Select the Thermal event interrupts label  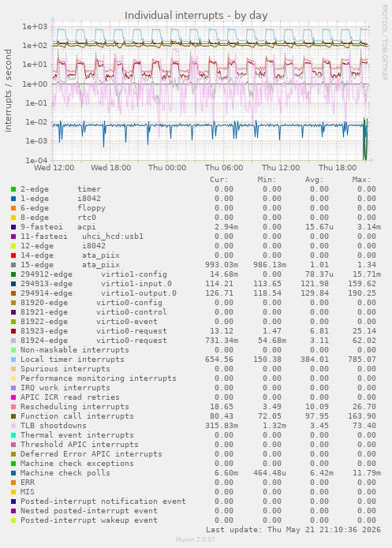point(77,435)
